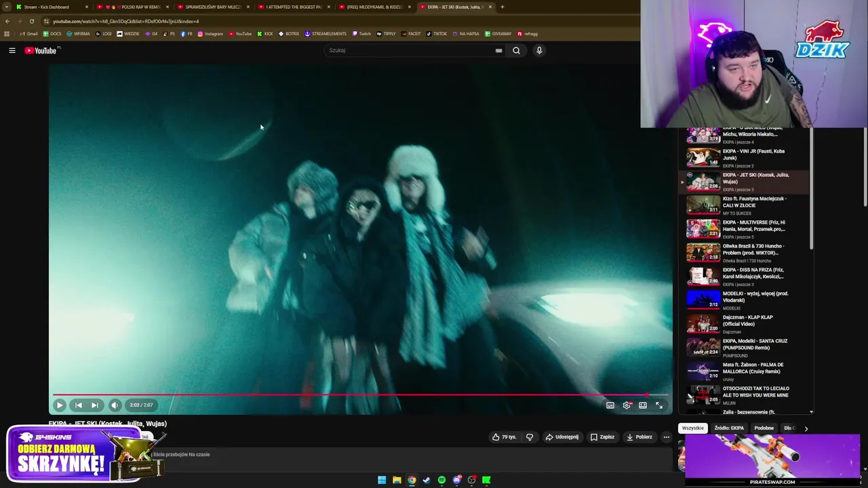Play the paused video
Viewport: 868px width, 488px height.
click(59, 405)
